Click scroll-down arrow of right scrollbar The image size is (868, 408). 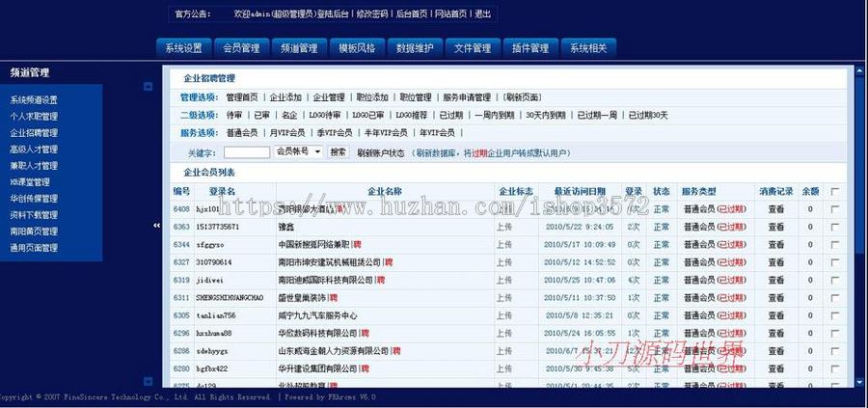click(x=859, y=383)
